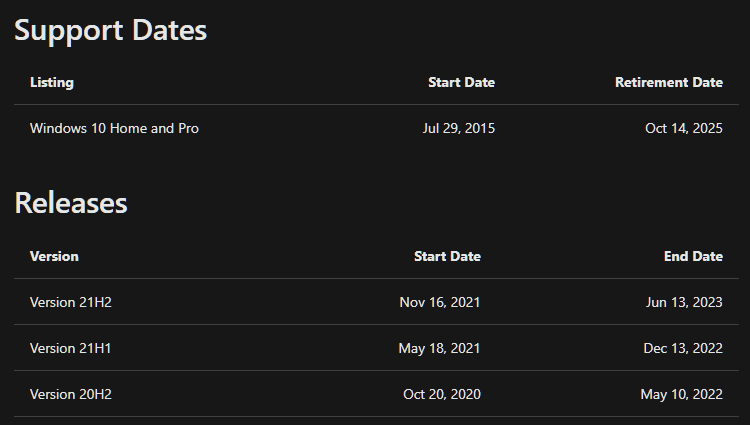This screenshot has height=425, width=750.
Task: Click the Releases heading
Action: tap(71, 203)
